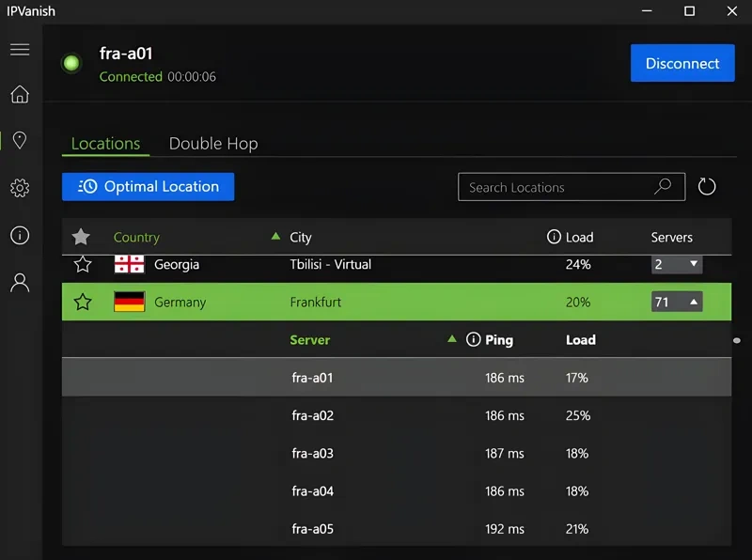
Task: Expand Georgia servers dropdown
Action: (x=677, y=264)
